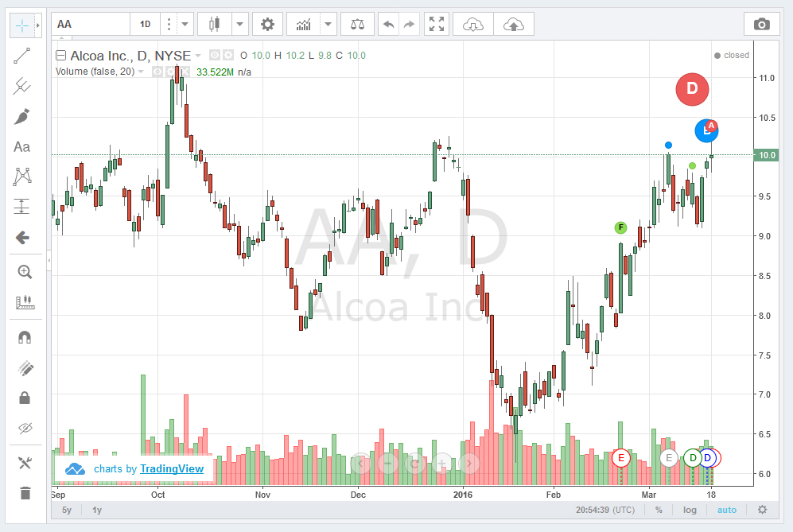This screenshot has width=793, height=532.
Task: Click the undo arrow
Action: 388,25
